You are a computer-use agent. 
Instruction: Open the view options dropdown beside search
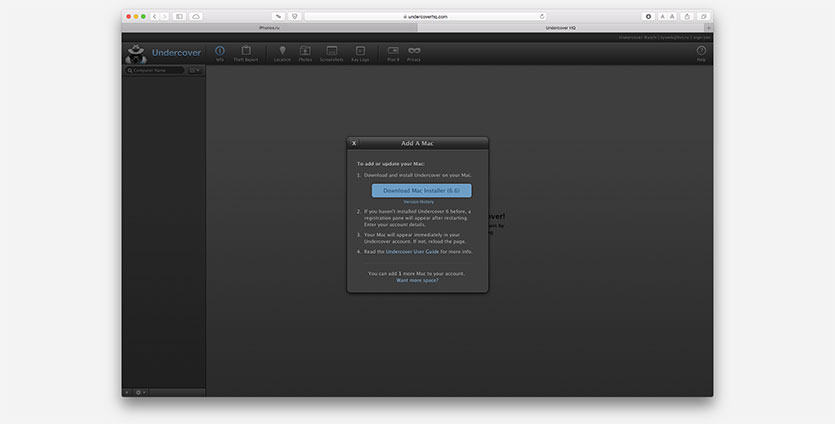(x=195, y=70)
